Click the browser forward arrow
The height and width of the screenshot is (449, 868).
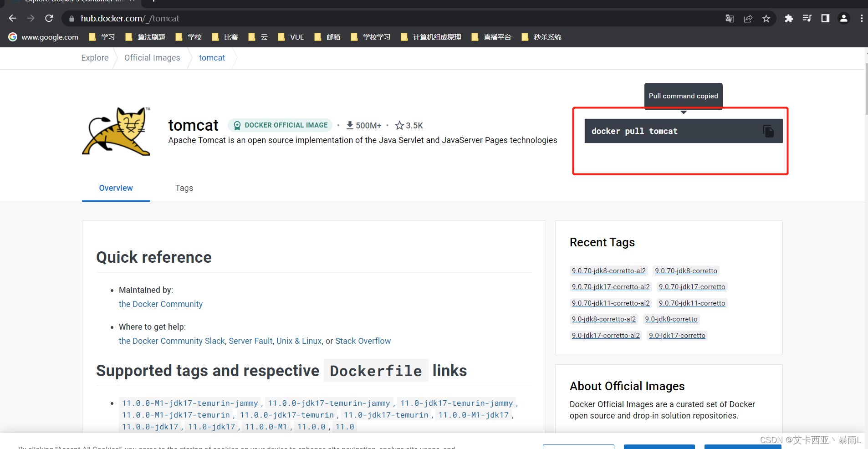(31, 18)
